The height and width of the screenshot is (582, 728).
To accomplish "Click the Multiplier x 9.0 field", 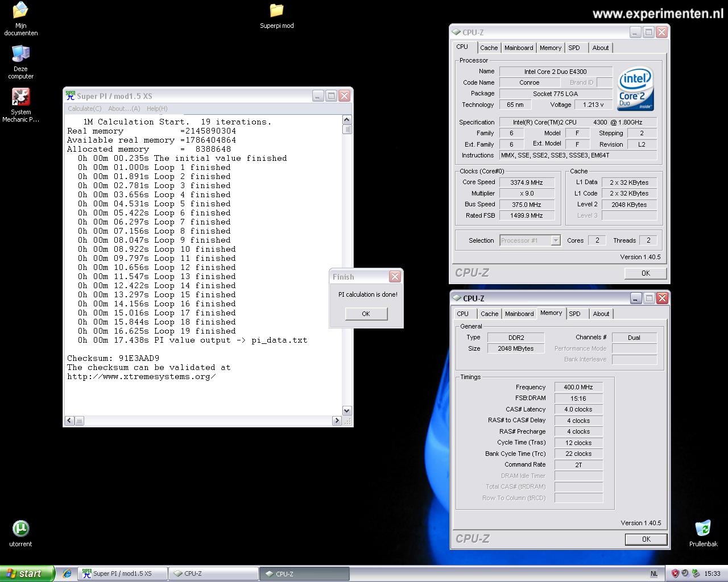I will [x=527, y=193].
